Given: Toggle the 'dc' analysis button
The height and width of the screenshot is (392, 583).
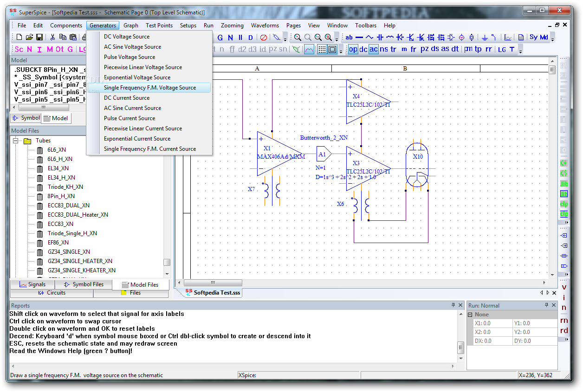Looking at the screenshot, I should tap(363, 49).
